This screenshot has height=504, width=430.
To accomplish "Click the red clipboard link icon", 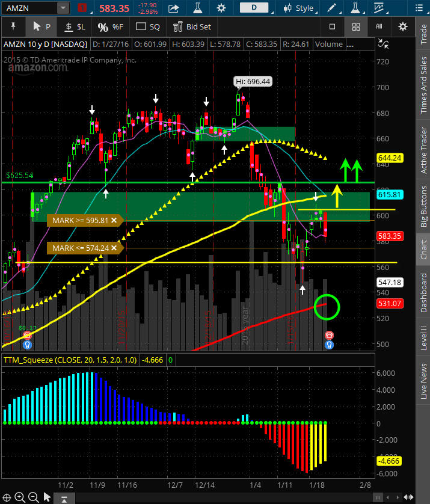I will click(82, 8).
